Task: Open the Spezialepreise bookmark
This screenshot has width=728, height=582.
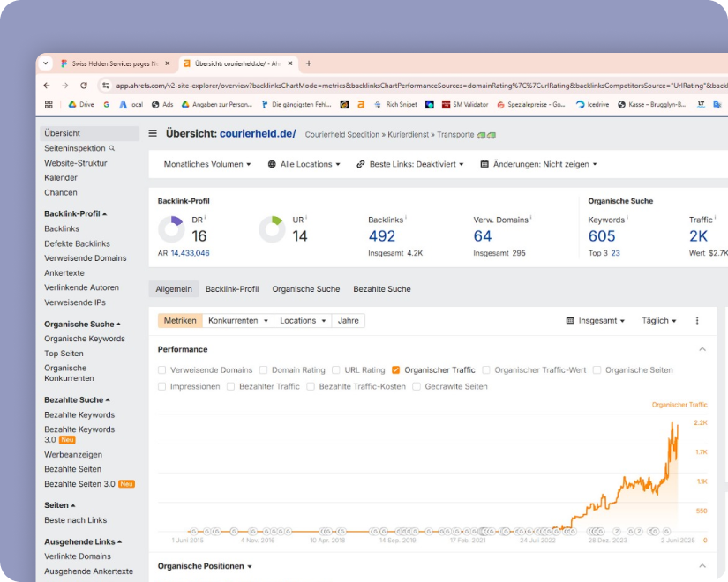Action: pyautogui.click(x=530, y=104)
